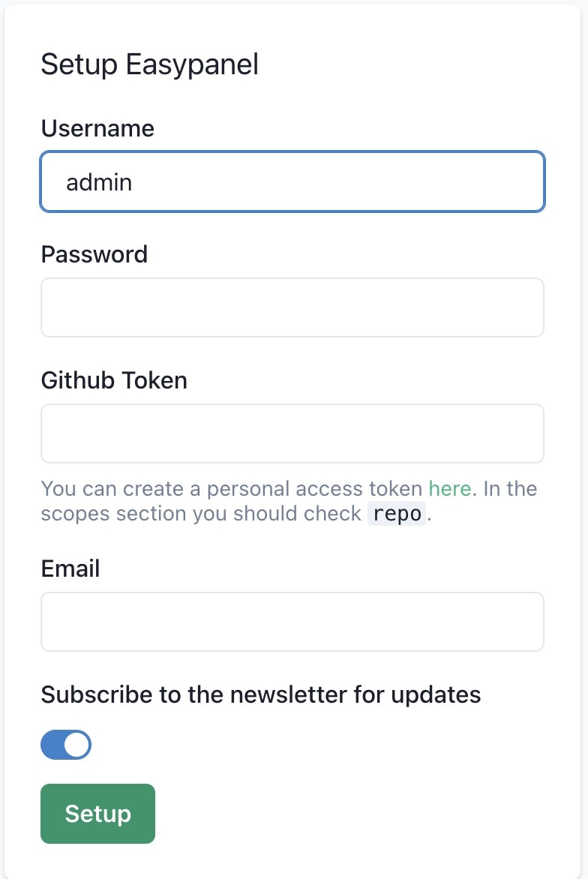Focus the Email input field
Screen dimensions: 588x879
(x=292, y=622)
